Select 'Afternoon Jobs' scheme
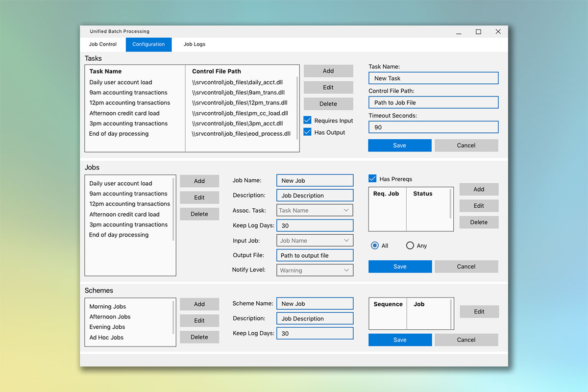 [110, 317]
